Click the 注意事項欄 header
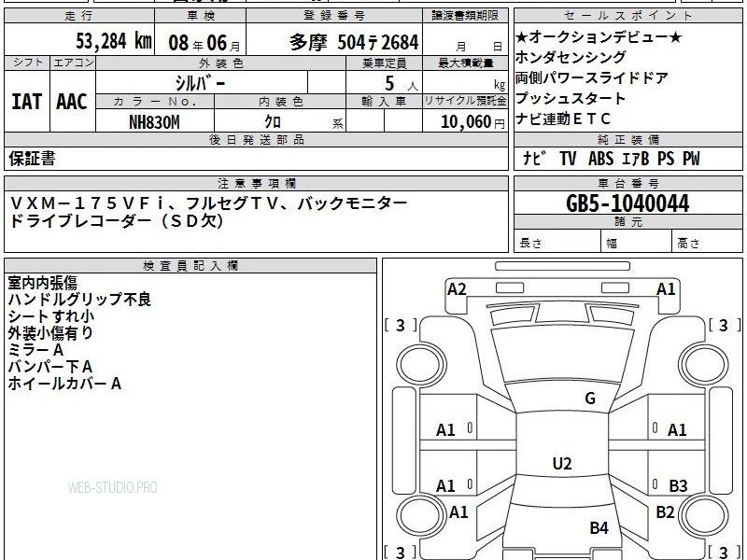This screenshot has width=747, height=560. (256, 183)
